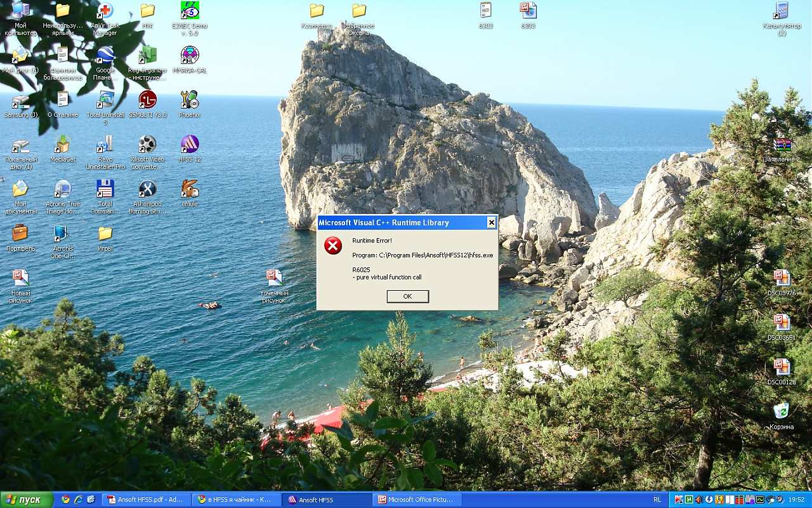This screenshot has width=812, height=508.
Task: Select the Total Commander shortcut
Action: (x=105, y=196)
